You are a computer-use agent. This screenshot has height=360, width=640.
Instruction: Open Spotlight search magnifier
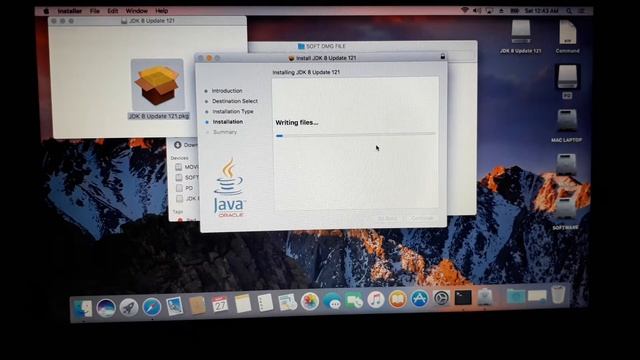tap(569, 11)
